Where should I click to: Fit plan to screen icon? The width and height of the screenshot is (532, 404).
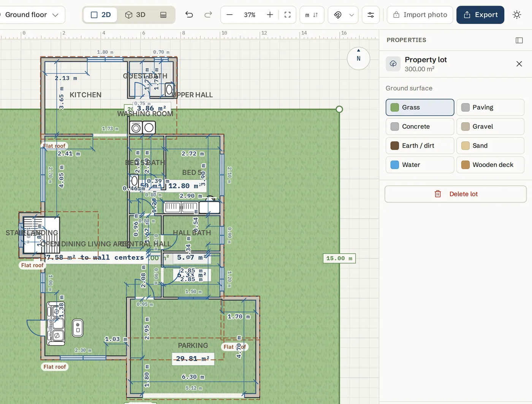[288, 15]
